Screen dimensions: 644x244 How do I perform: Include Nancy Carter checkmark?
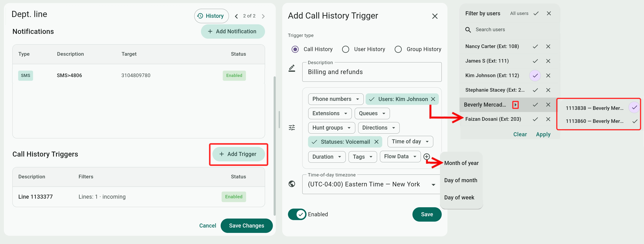coord(535,47)
